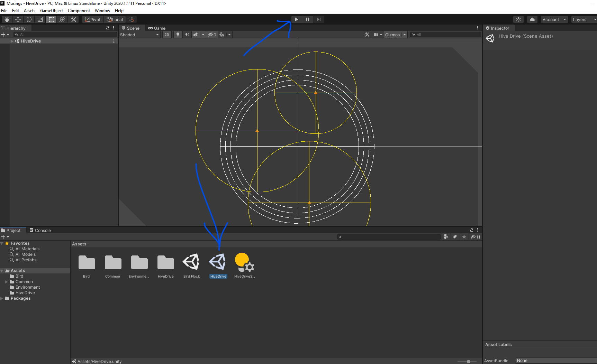Select the Hand tool

pos(7,19)
